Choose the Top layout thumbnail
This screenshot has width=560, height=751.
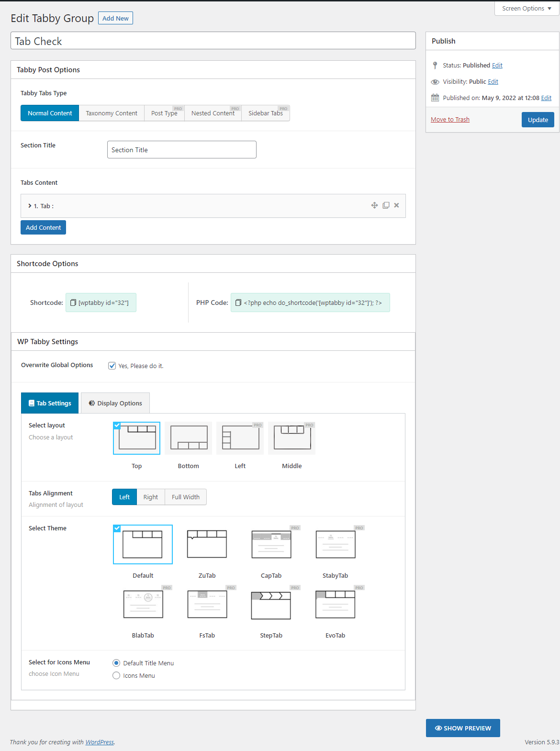[x=137, y=438]
